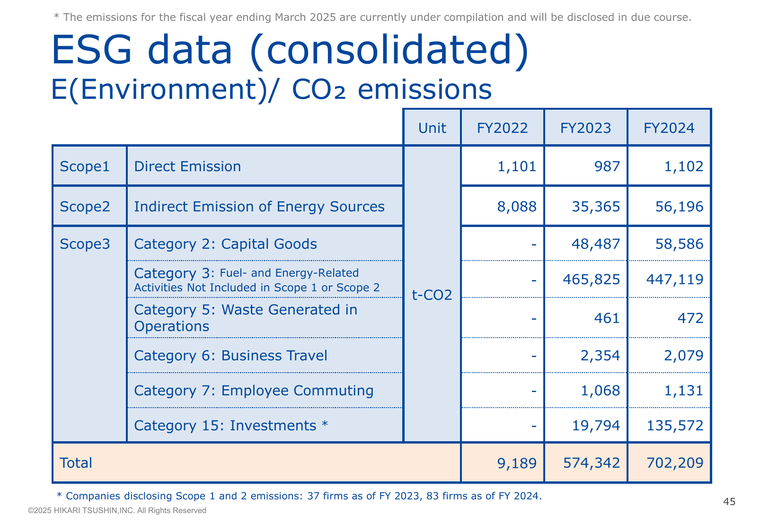Click Waste Generated value 461
The height and width of the screenshot is (532, 769).
(x=607, y=318)
